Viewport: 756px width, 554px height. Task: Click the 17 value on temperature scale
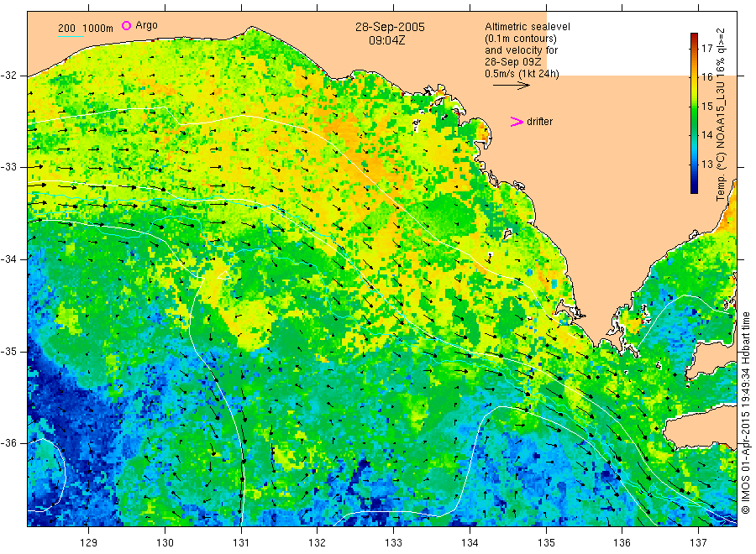coord(706,48)
